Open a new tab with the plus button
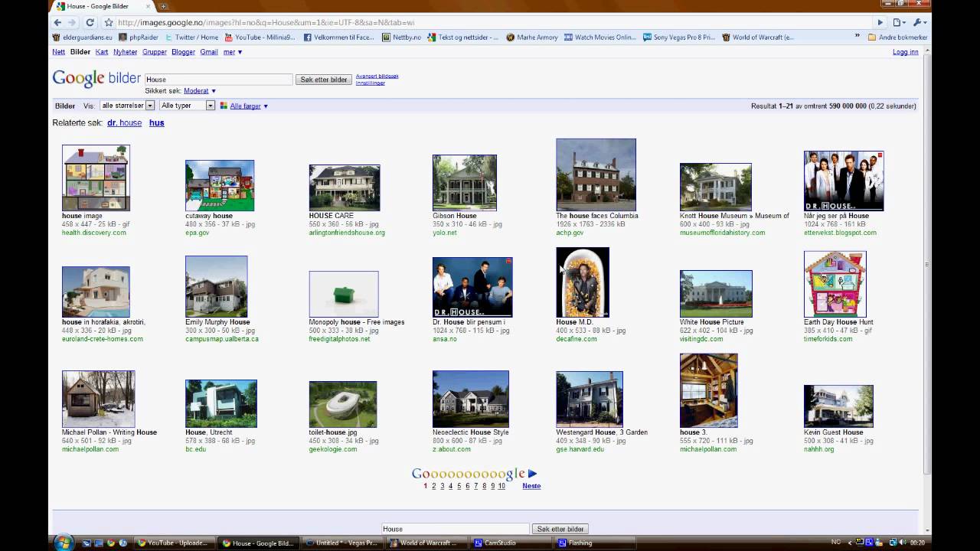 164,6
